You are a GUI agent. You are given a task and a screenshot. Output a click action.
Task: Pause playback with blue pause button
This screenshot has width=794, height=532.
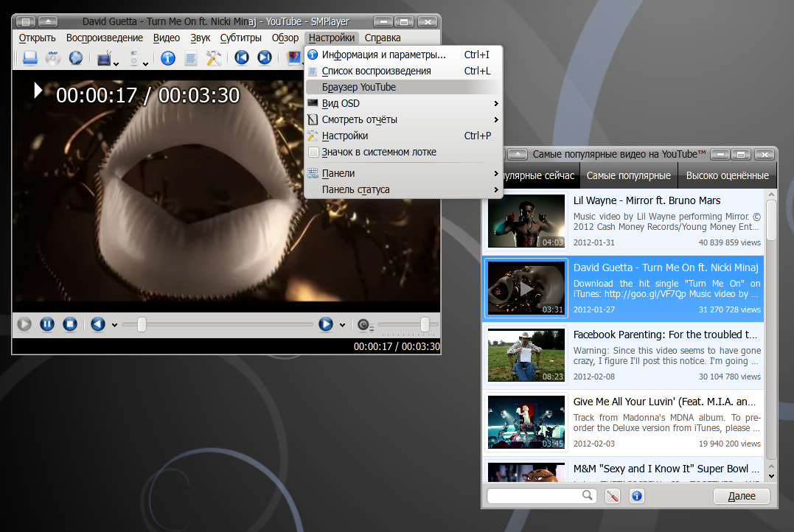[x=47, y=324]
